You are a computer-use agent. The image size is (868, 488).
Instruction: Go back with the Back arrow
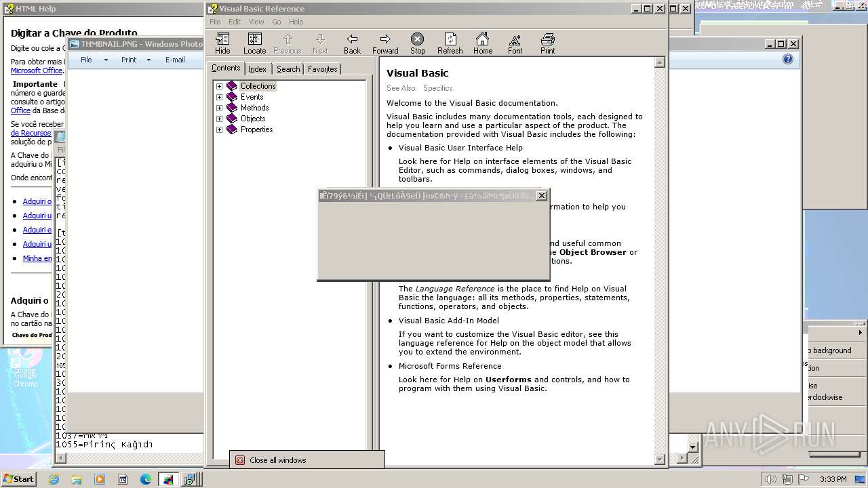[x=352, y=43]
